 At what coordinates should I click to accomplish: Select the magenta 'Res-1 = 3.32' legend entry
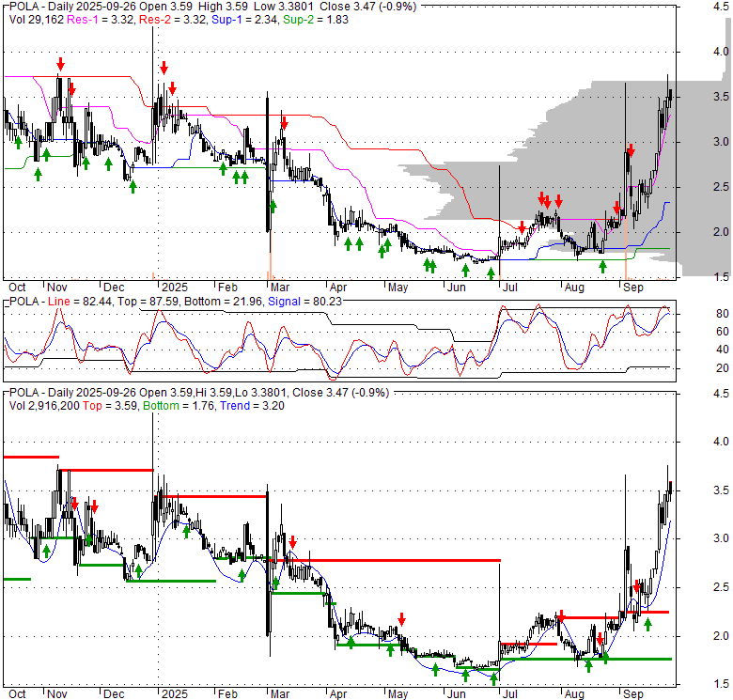(x=100, y=20)
